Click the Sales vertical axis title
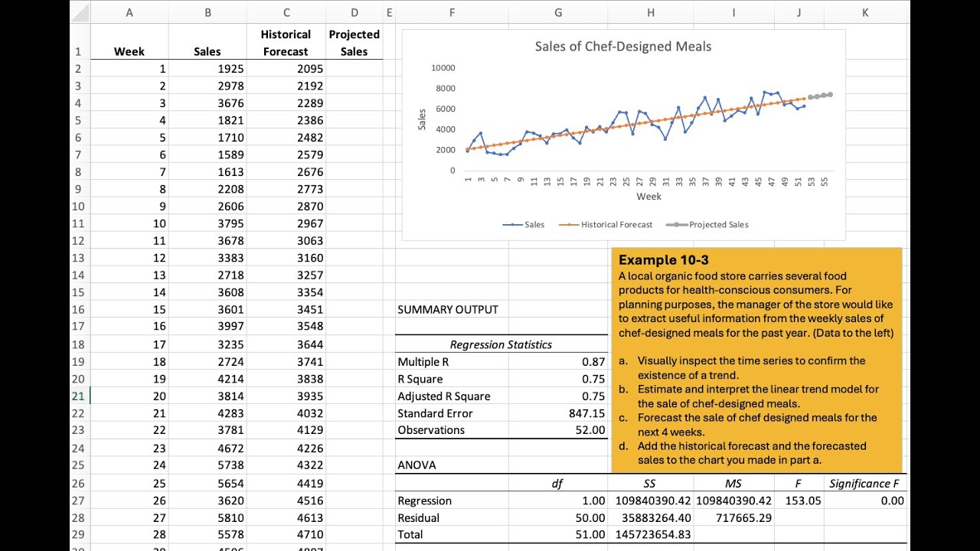 [x=422, y=119]
